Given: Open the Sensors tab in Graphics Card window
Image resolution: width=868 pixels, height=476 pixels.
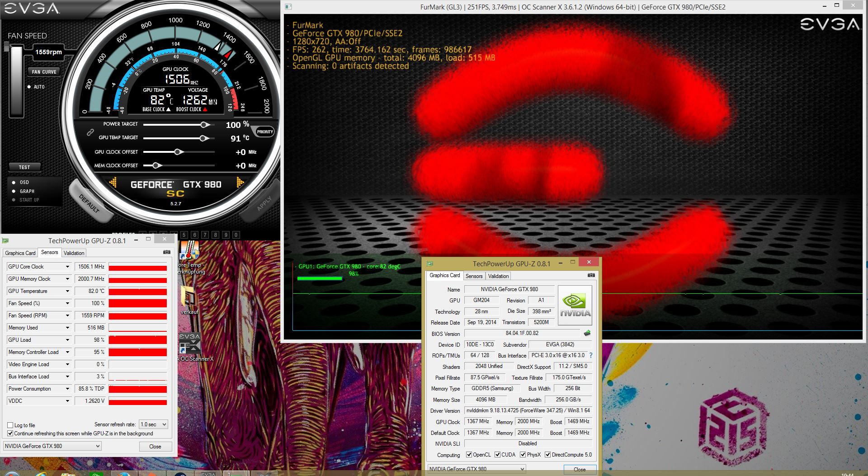Looking at the screenshot, I should click(474, 276).
